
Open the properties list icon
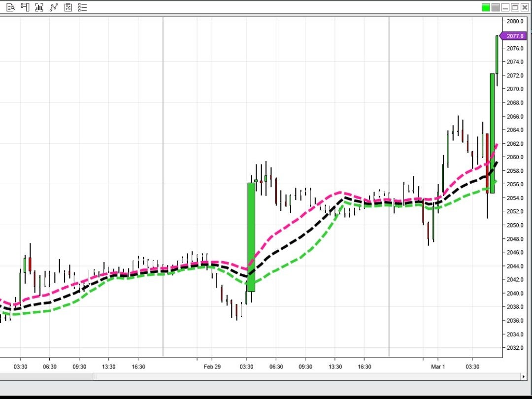coord(82,7)
